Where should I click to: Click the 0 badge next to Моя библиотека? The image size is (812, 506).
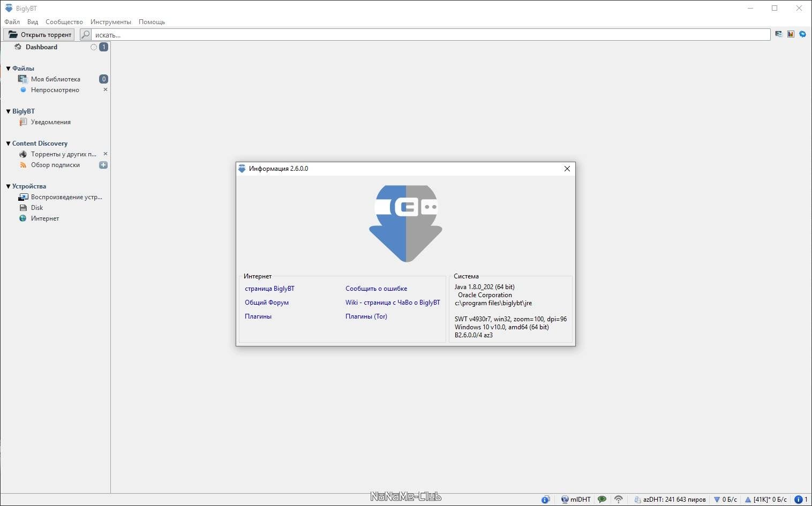[x=104, y=79]
